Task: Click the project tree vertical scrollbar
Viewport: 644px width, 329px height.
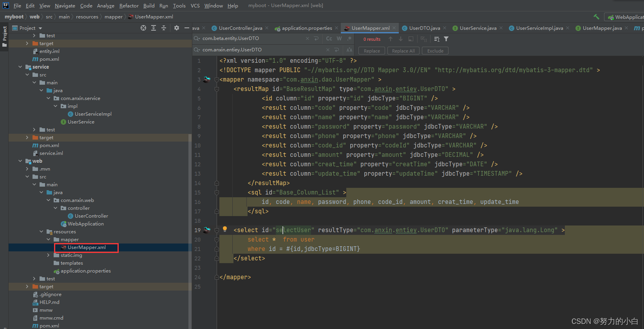Action: [190, 231]
